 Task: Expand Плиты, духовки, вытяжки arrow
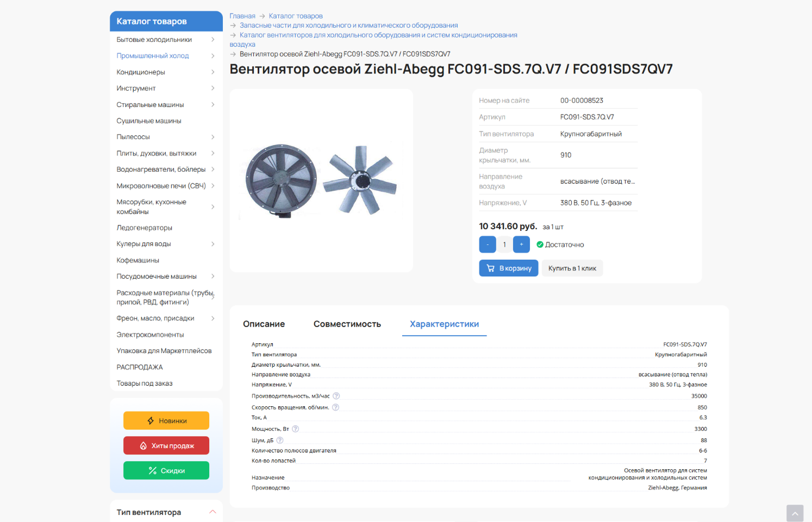pyautogui.click(x=213, y=153)
